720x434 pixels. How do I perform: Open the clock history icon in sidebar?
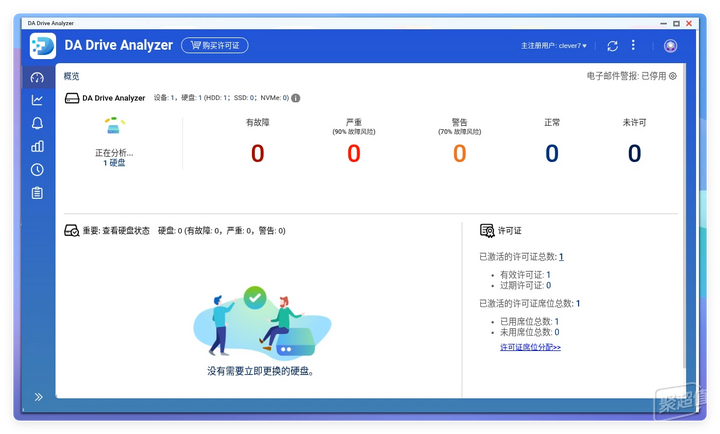tap(38, 170)
